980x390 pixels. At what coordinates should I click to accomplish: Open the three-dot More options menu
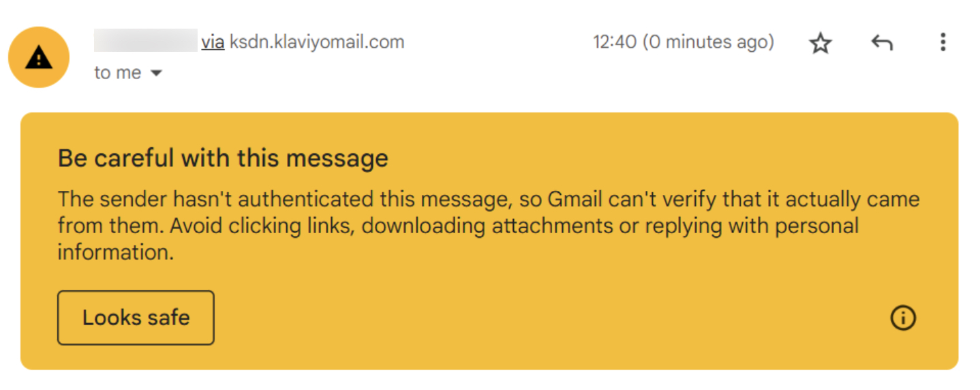(x=943, y=42)
